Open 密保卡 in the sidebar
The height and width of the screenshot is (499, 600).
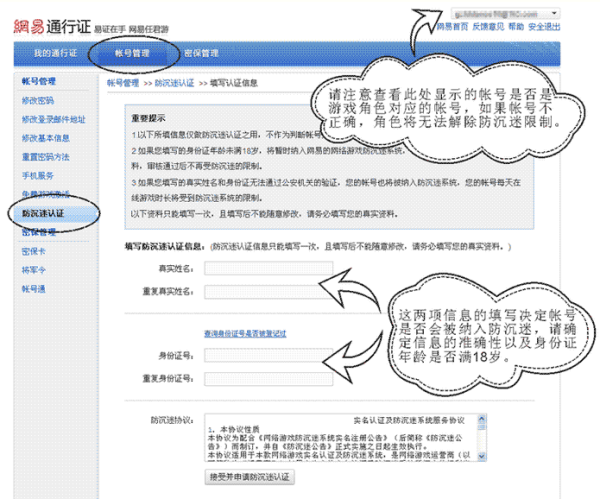(x=34, y=251)
